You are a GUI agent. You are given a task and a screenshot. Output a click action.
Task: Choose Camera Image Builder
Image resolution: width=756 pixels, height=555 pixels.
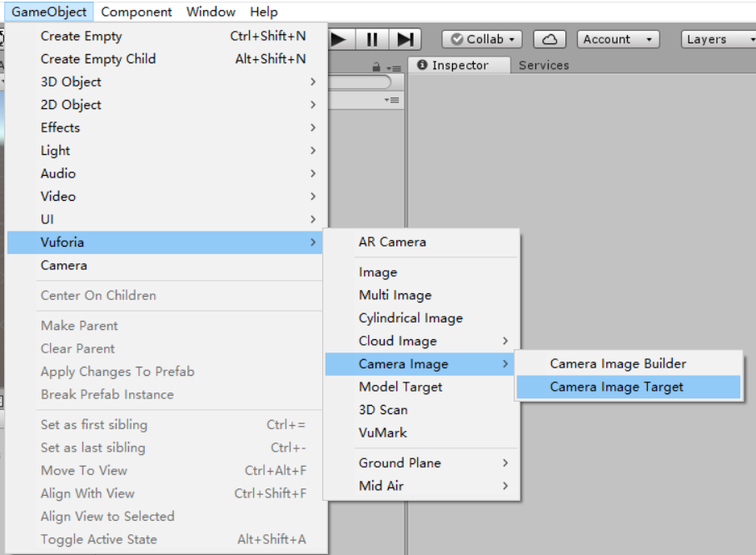(629, 364)
